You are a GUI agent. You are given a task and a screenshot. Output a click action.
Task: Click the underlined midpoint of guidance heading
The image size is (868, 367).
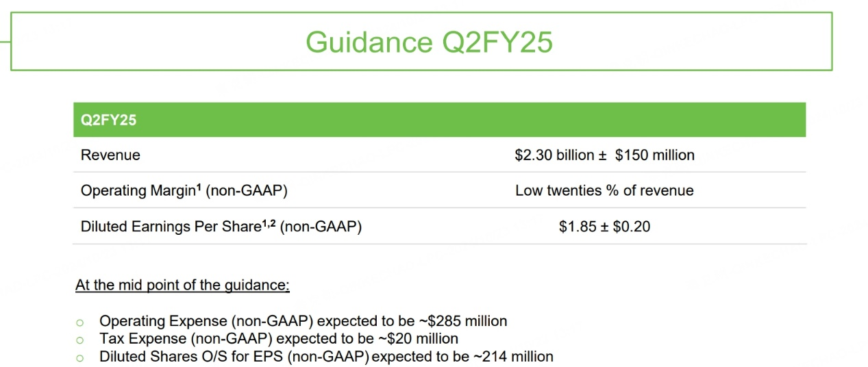(182, 285)
